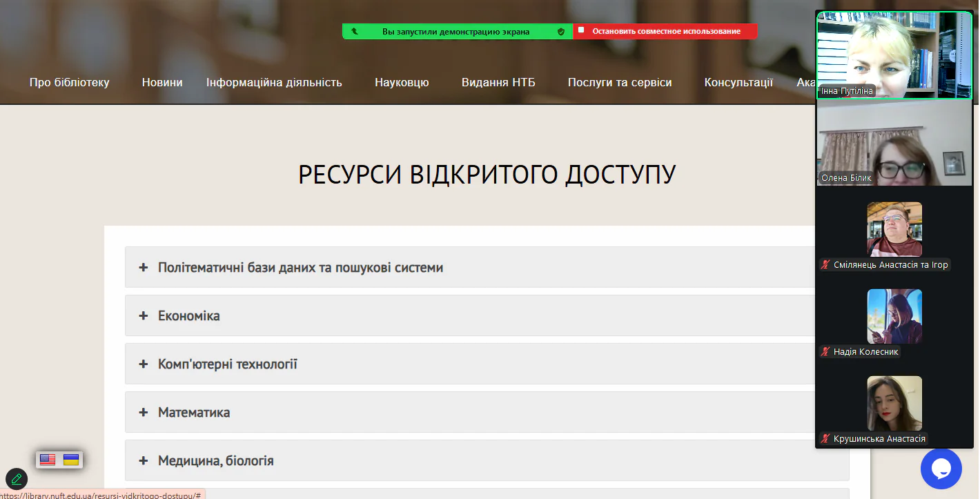Expand Політематичні бази даних section
The width and height of the screenshot is (980, 499).
[300, 267]
